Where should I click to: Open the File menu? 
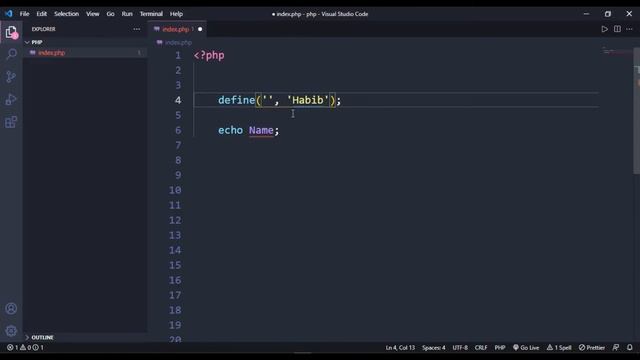[24, 14]
